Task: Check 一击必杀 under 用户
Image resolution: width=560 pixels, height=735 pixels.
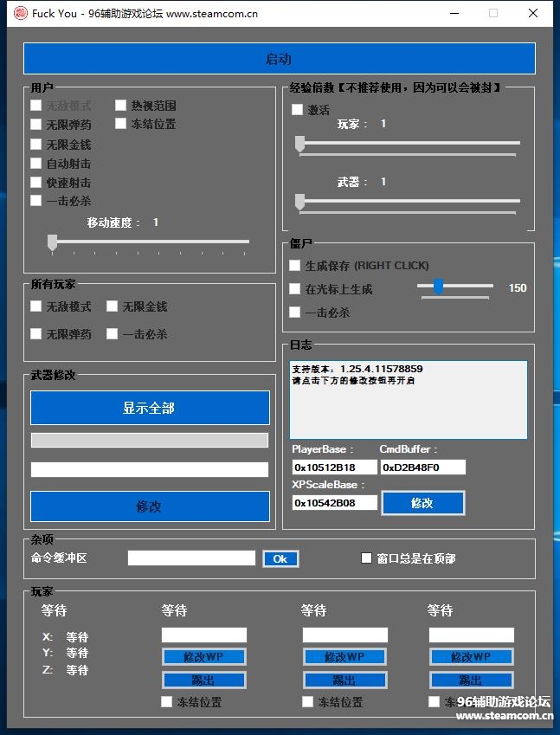Action: (36, 201)
